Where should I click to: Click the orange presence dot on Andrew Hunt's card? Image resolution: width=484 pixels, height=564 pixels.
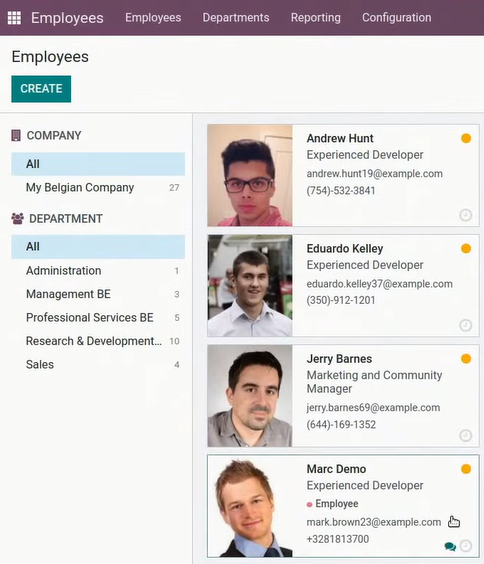coord(466,138)
